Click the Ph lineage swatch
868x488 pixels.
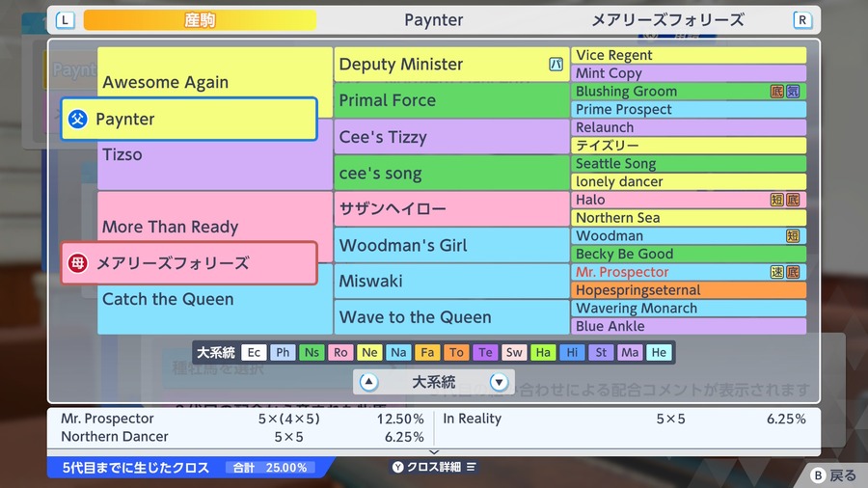(x=283, y=352)
